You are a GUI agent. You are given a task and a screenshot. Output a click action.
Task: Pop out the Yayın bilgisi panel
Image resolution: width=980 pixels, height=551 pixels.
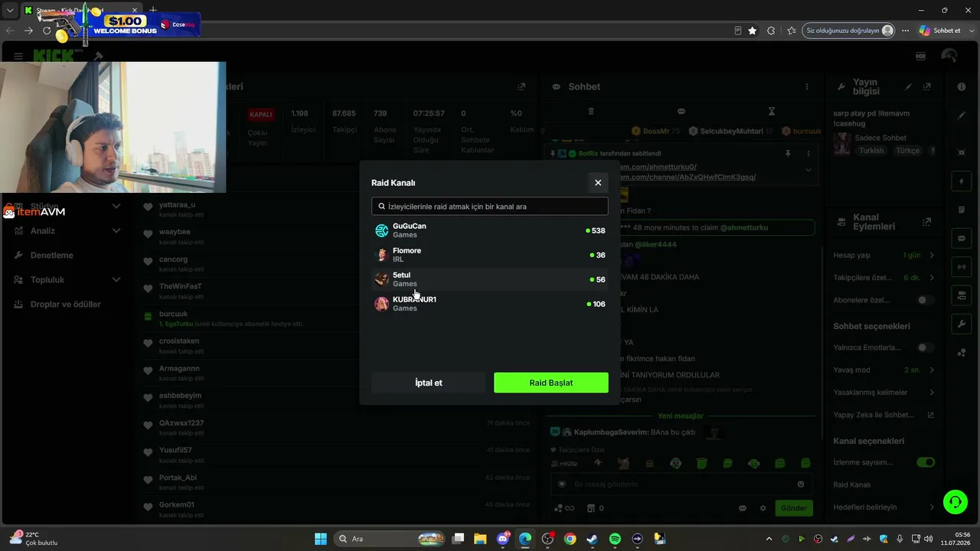pyautogui.click(x=927, y=86)
